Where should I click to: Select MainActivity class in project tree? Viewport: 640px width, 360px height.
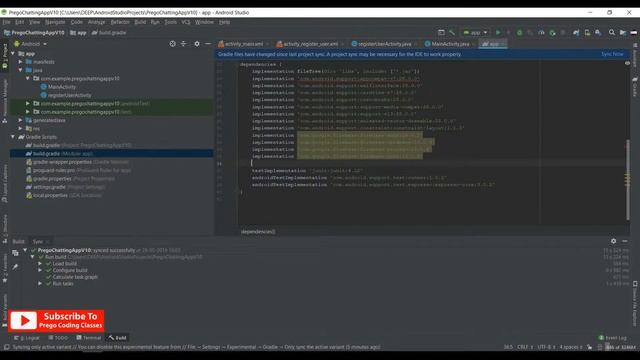[62, 87]
